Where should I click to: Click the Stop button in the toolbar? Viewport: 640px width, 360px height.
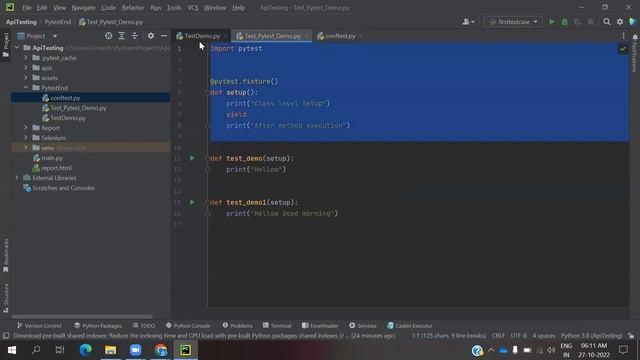click(591, 22)
